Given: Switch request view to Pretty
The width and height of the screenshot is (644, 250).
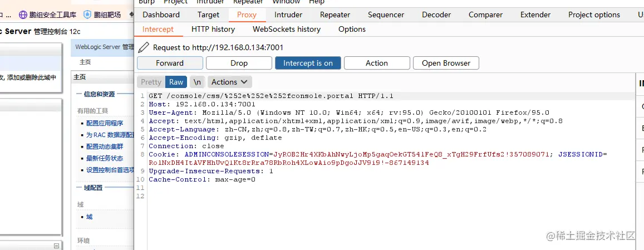Looking at the screenshot, I should pos(151,82).
